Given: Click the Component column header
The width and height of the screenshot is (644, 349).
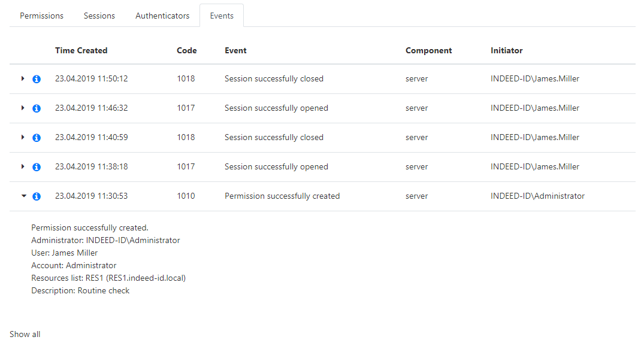Looking at the screenshot, I should click(429, 50).
